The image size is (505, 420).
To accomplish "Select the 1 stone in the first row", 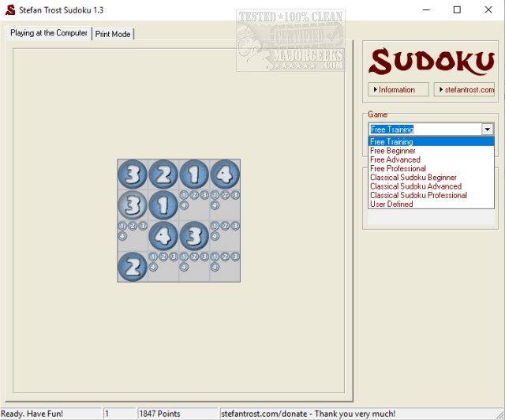I will tap(194, 174).
